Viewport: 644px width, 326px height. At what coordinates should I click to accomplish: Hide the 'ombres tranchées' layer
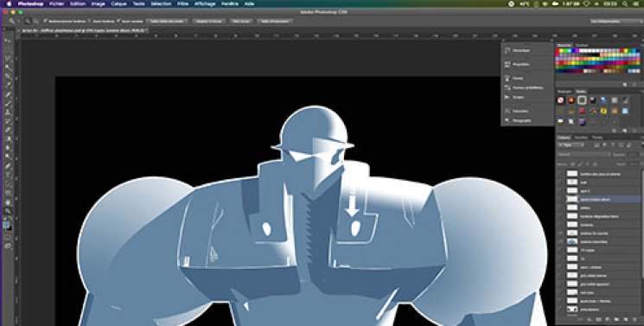point(561,242)
